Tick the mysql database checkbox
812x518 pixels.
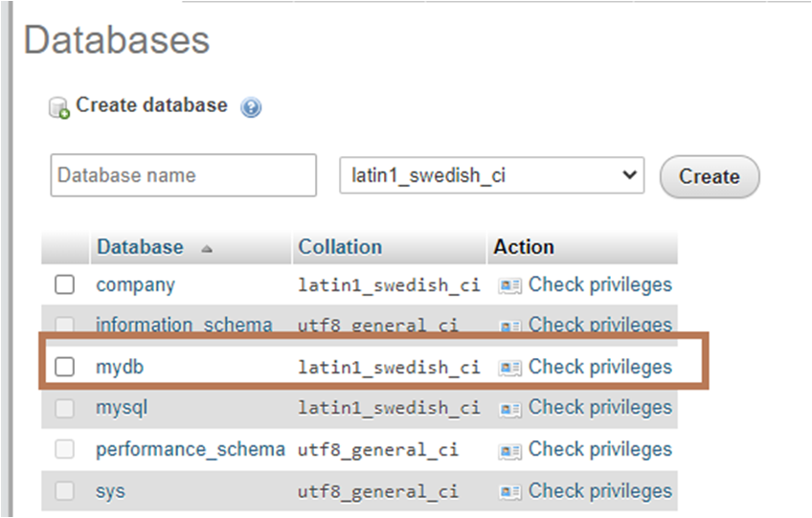[65, 408]
